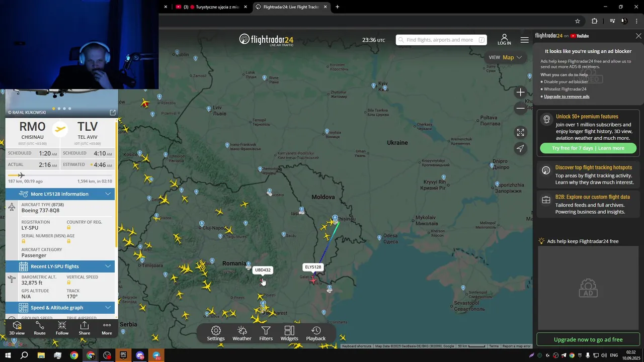Open the Weather layer options
Image resolution: width=644 pixels, height=362 pixels.
(242, 333)
